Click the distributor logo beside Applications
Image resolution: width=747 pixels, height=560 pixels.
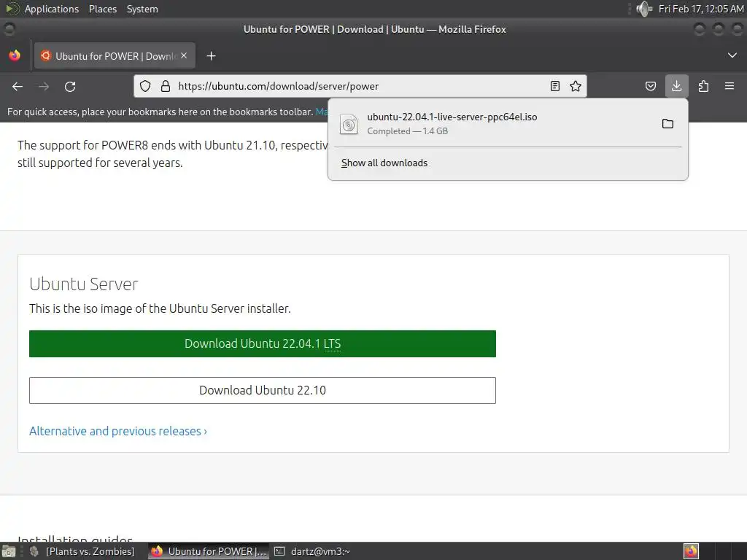pyautogui.click(x=12, y=9)
